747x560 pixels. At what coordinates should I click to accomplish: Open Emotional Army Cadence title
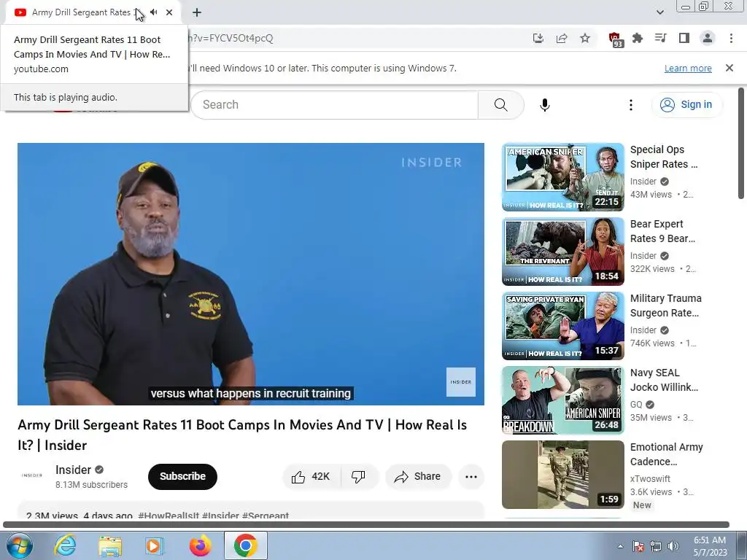(x=667, y=454)
